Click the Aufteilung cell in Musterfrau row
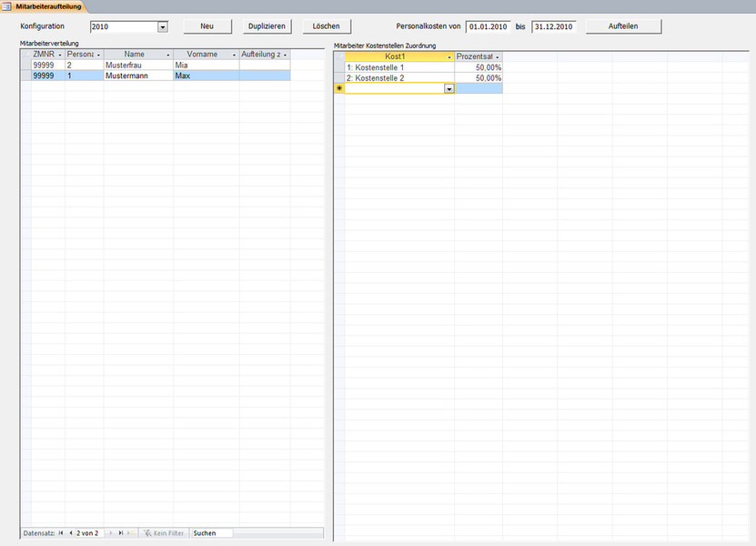Screen dimensions: 756x546 265,66
